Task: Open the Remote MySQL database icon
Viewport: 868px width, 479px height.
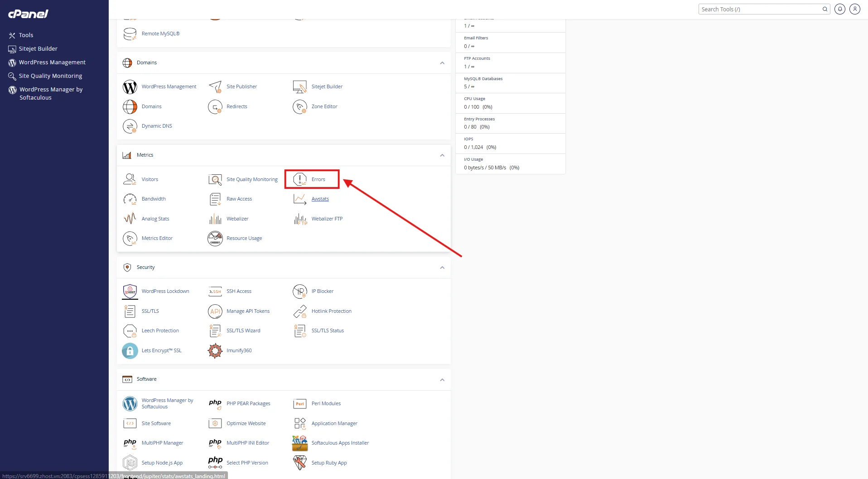Action: tap(130, 34)
